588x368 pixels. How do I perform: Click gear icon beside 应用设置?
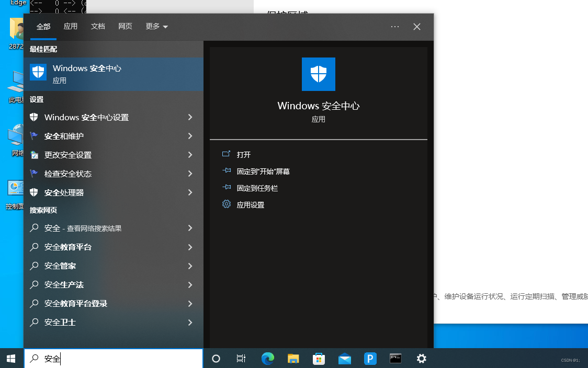(227, 204)
